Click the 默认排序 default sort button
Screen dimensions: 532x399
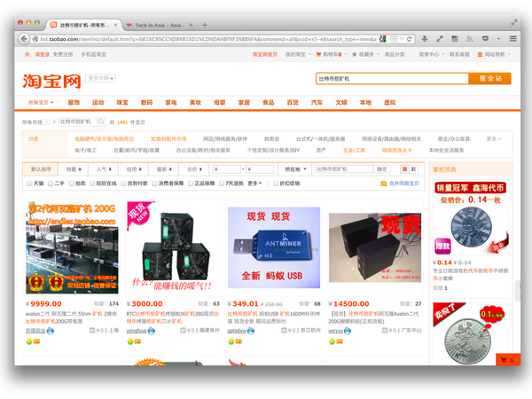pos(41,169)
